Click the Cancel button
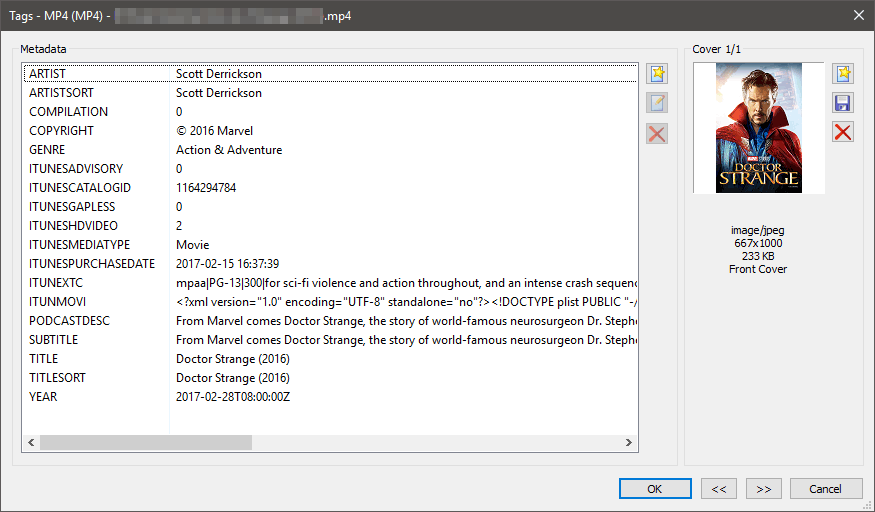 [826, 489]
